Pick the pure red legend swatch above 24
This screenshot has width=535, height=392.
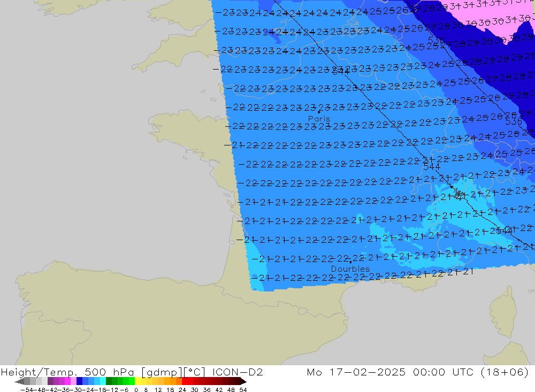click(x=185, y=381)
